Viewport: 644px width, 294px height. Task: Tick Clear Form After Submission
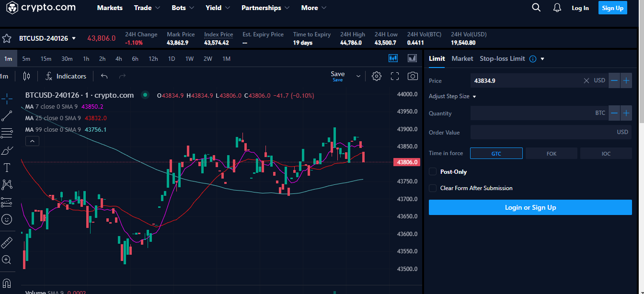click(x=433, y=188)
